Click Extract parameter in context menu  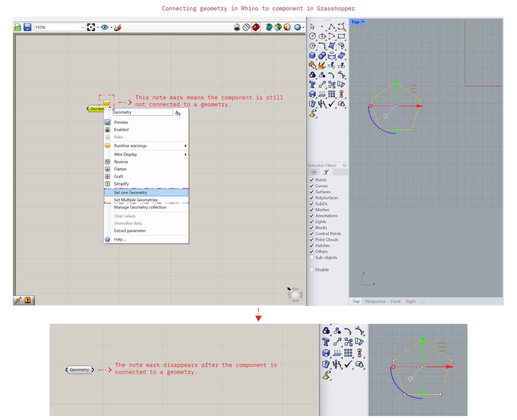130,231
